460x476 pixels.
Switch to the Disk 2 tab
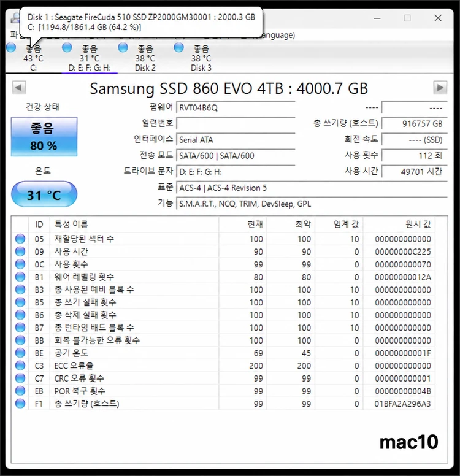pos(145,58)
